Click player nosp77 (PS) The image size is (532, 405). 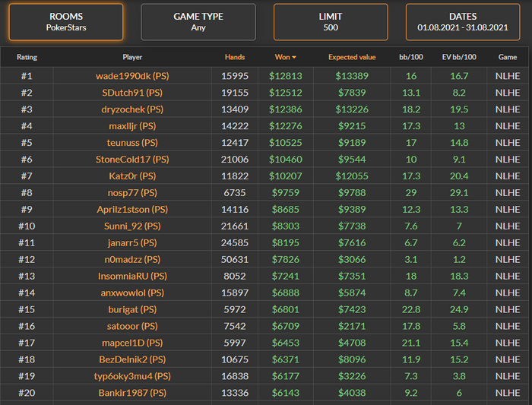[132, 193]
